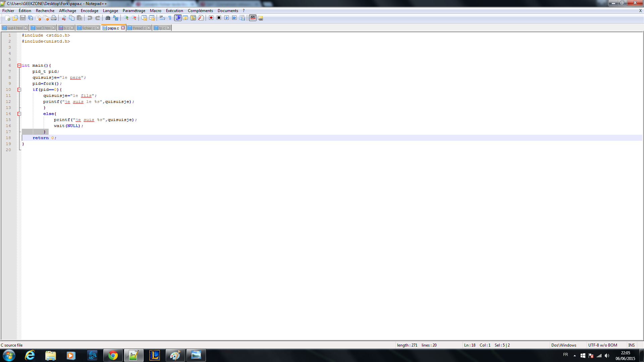Switch to the thread.c tab

(x=139, y=28)
